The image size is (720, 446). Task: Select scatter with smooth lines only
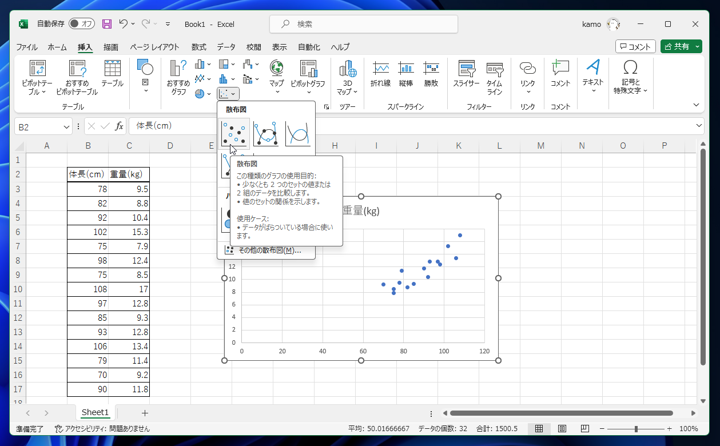point(298,134)
